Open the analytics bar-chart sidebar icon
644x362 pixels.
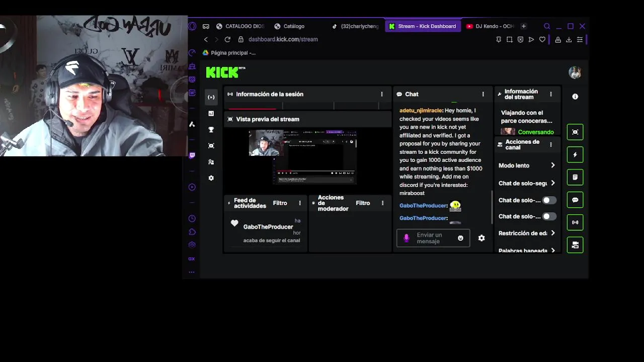pyautogui.click(x=211, y=114)
